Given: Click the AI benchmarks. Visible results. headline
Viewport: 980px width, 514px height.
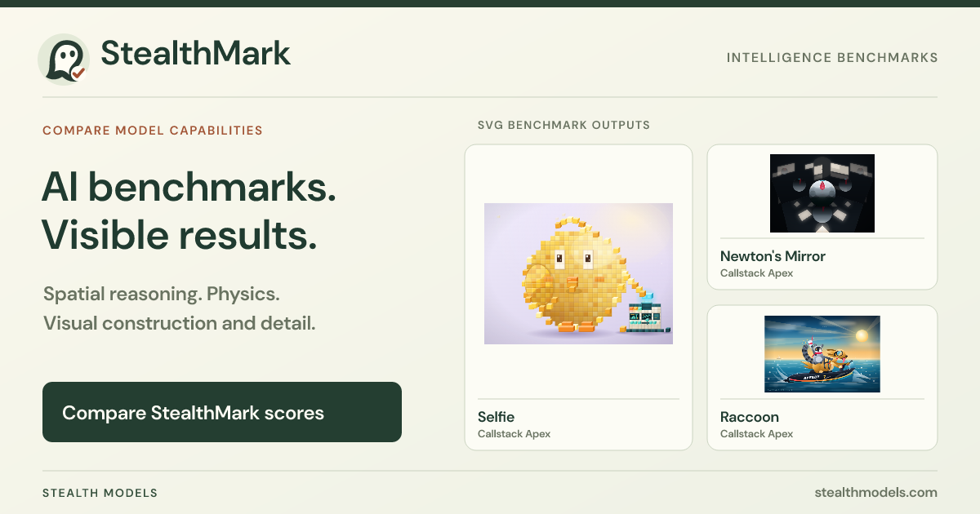Looking at the screenshot, I should click(x=189, y=211).
